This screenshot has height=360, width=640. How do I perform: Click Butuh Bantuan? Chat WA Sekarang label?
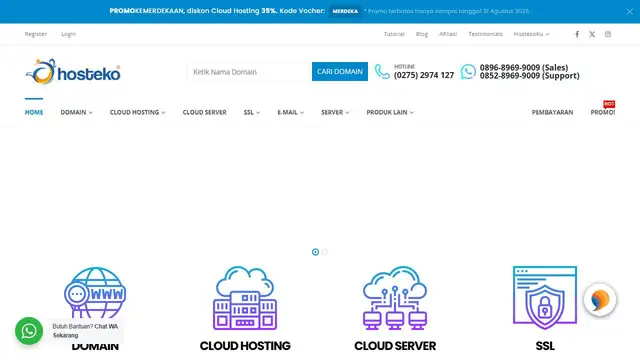85,331
